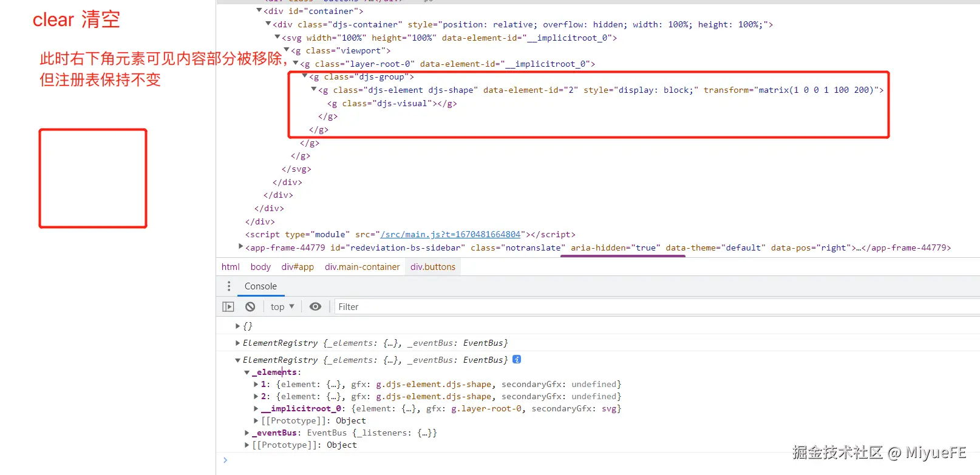
Task: Select the g class="djs-visual" line
Action: (x=392, y=103)
